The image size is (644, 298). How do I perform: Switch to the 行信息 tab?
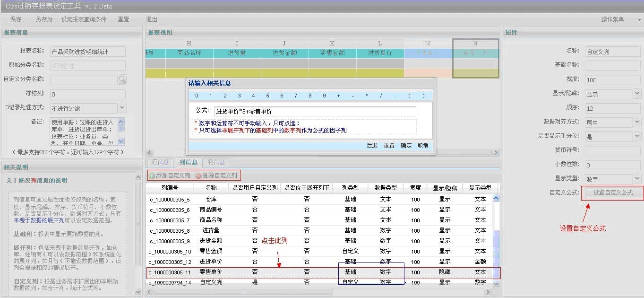(x=160, y=162)
